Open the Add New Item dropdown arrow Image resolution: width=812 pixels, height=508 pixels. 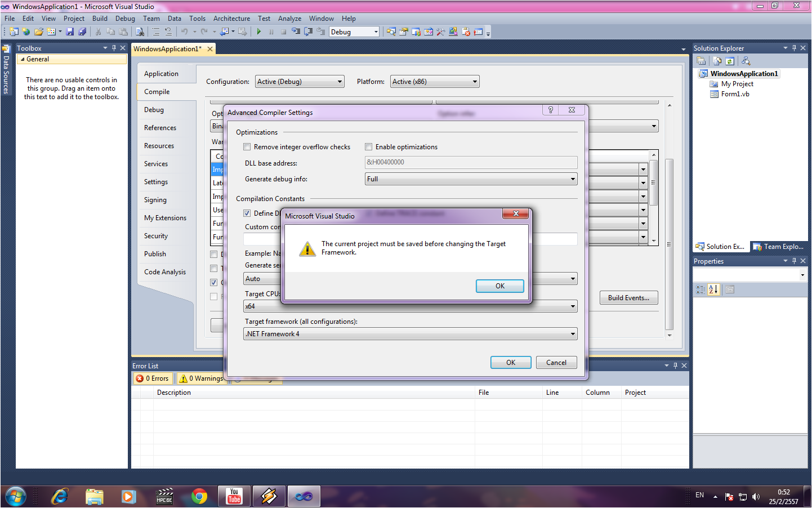point(60,32)
